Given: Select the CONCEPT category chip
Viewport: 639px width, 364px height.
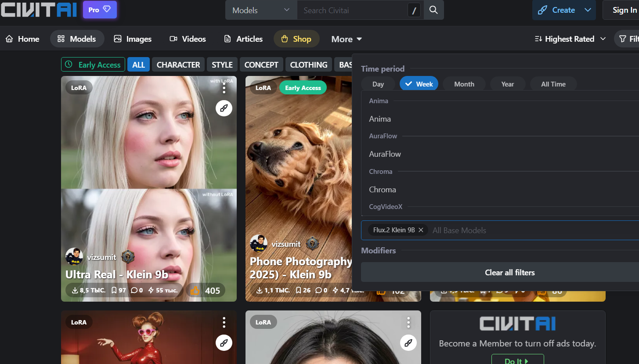Looking at the screenshot, I should click(x=261, y=65).
